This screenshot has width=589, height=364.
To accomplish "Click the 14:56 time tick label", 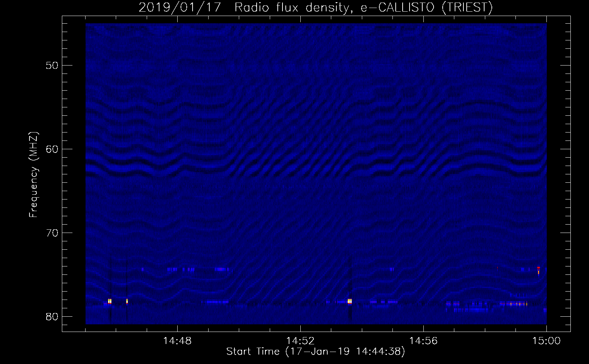I will coord(423,341).
